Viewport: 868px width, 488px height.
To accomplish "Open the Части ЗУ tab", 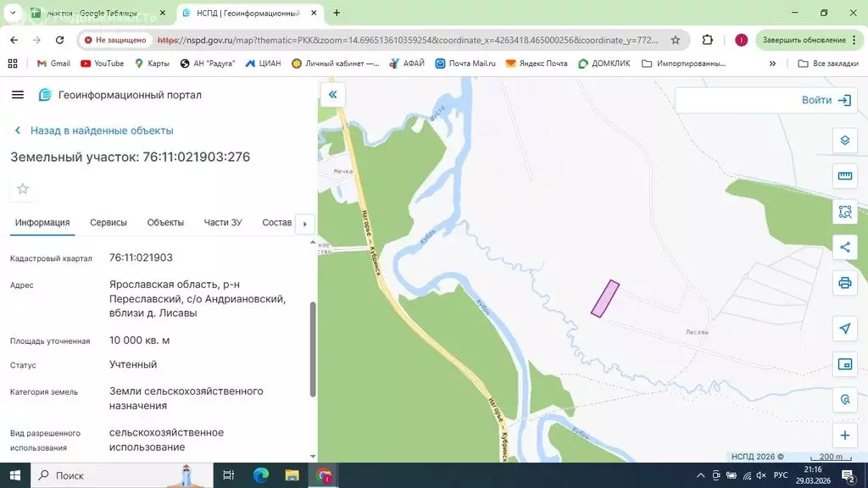I will click(x=223, y=223).
